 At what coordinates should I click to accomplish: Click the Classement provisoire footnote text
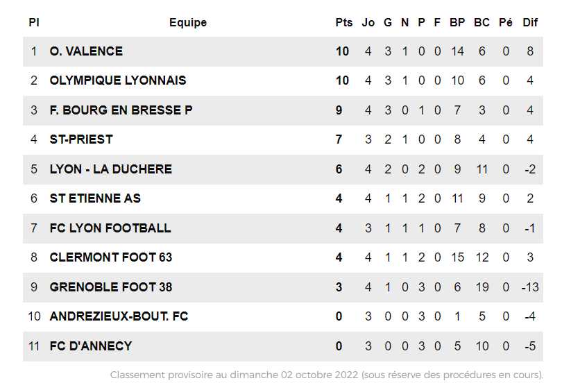pos(326,375)
